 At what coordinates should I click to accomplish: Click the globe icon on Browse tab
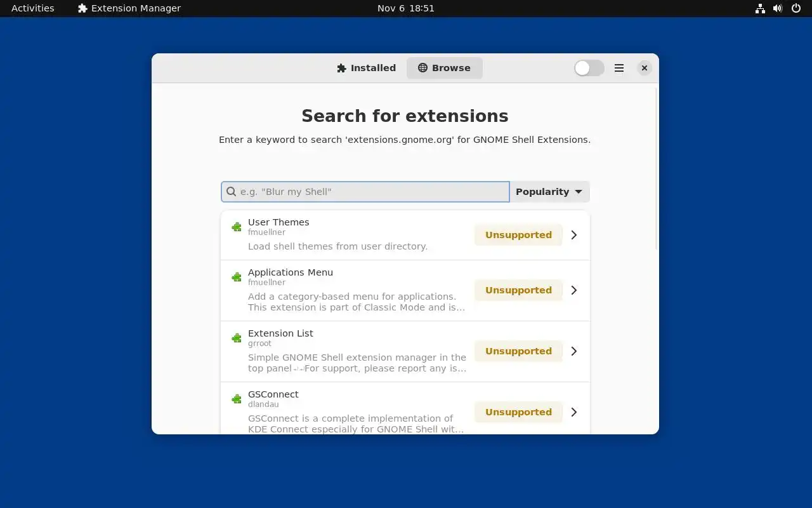422,68
